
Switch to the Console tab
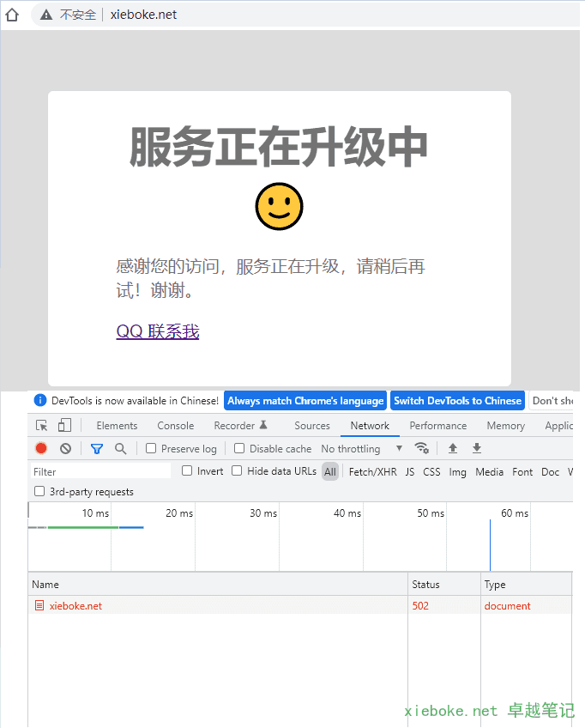pyautogui.click(x=175, y=426)
